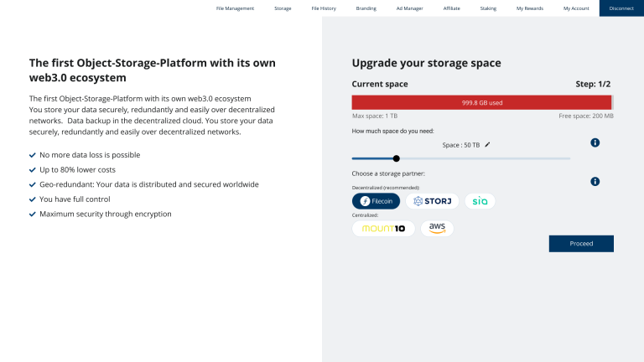Open the info icon beside storage partner
This screenshot has height=362, width=644.
pos(595,181)
